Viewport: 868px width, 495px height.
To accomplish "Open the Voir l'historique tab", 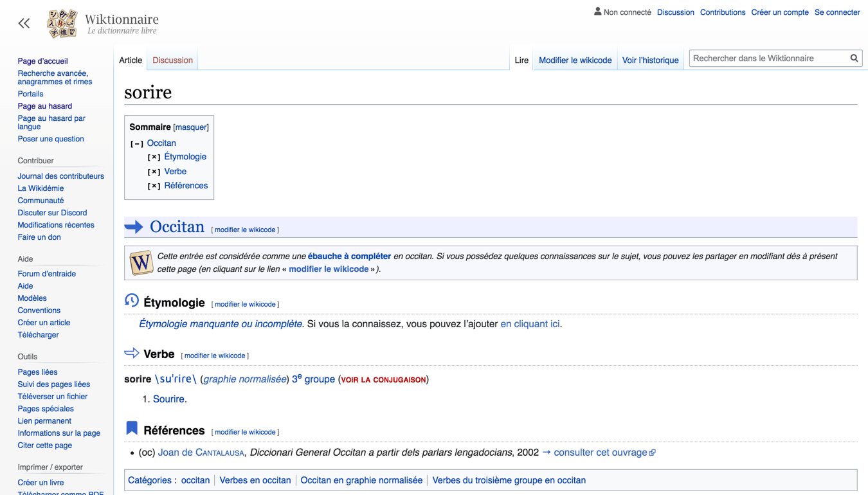I will (x=650, y=60).
